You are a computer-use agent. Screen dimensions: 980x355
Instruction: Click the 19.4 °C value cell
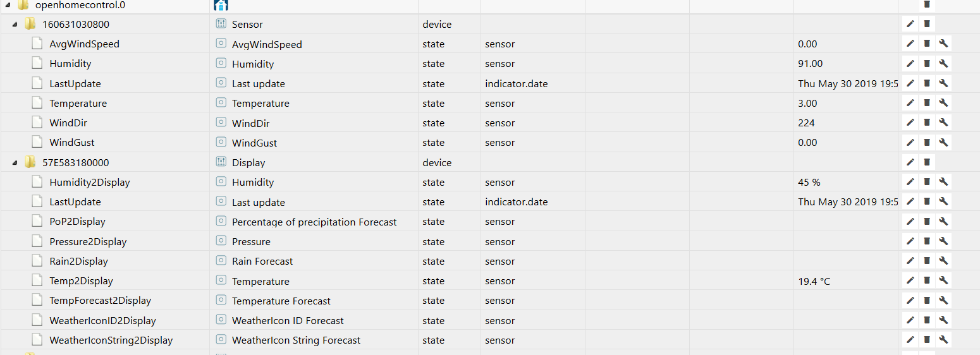pos(846,281)
